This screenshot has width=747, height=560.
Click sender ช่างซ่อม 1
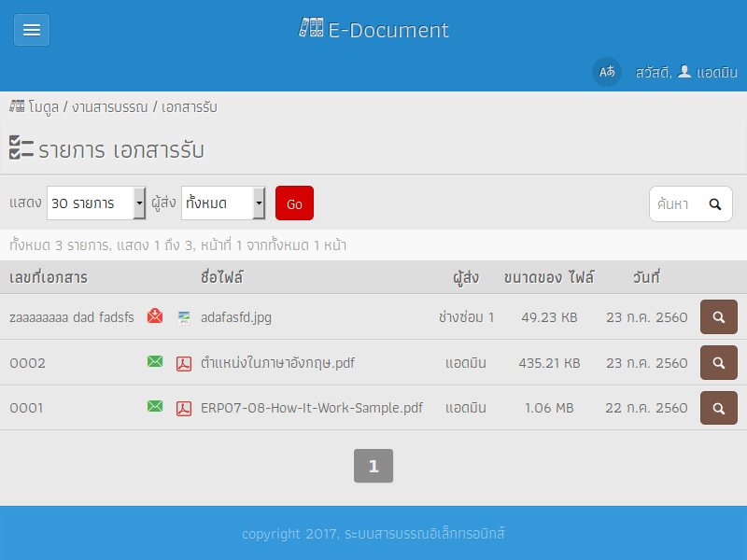[466, 317]
